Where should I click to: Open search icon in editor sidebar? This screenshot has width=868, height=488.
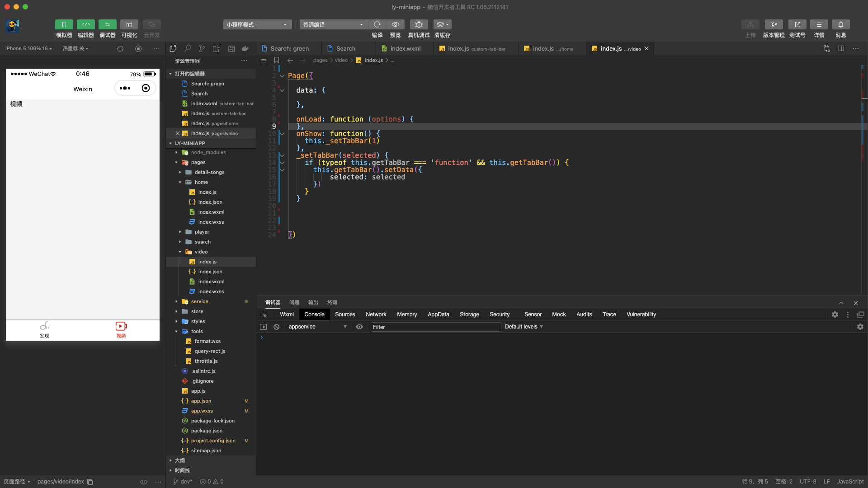[188, 48]
